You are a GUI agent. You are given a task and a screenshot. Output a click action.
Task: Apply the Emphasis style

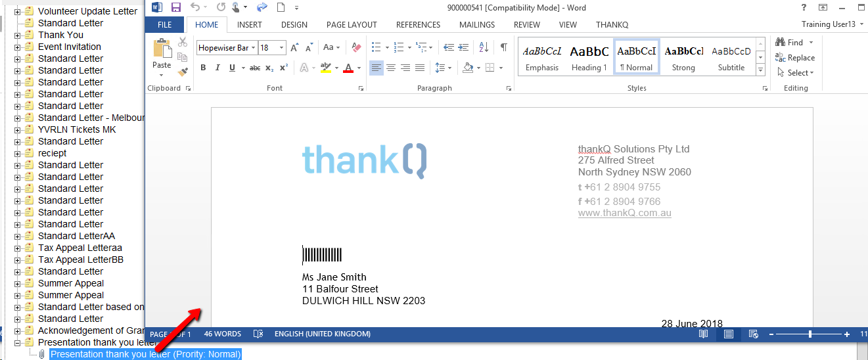pyautogui.click(x=542, y=57)
